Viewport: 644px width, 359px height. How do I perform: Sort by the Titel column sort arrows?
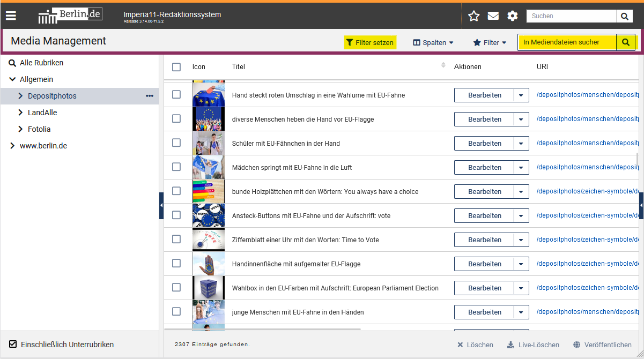tap(443, 65)
